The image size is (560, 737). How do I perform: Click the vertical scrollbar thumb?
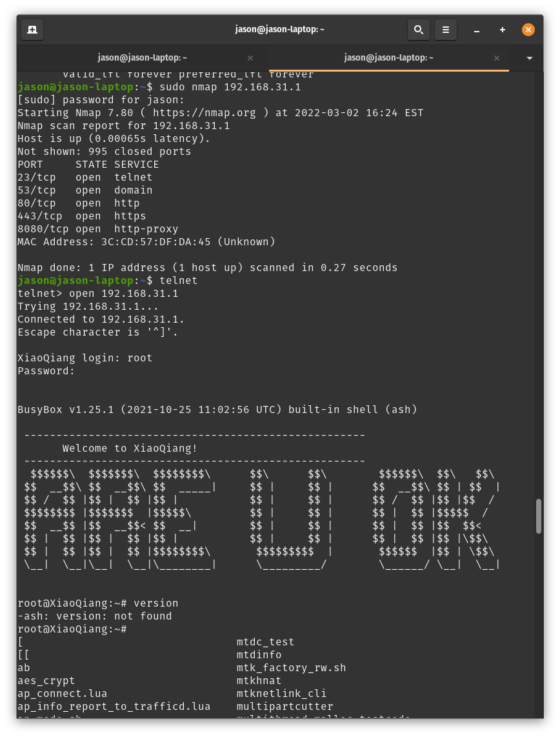point(539,516)
